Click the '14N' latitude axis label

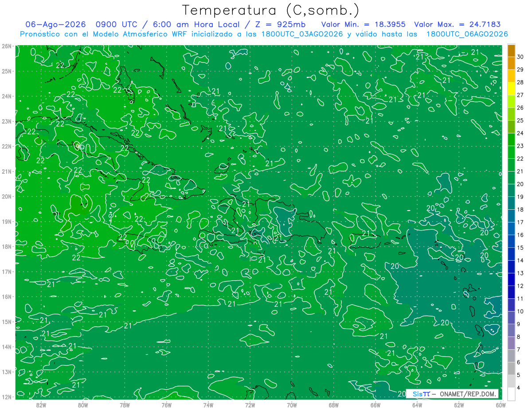click(x=6, y=347)
